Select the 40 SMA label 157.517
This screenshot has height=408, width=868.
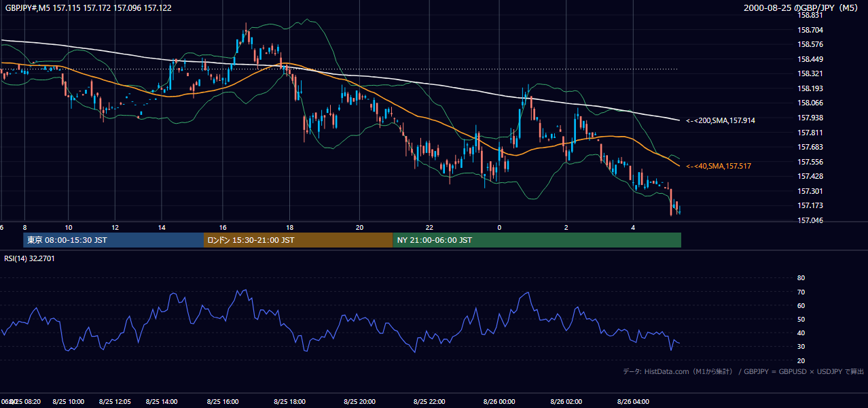point(719,166)
